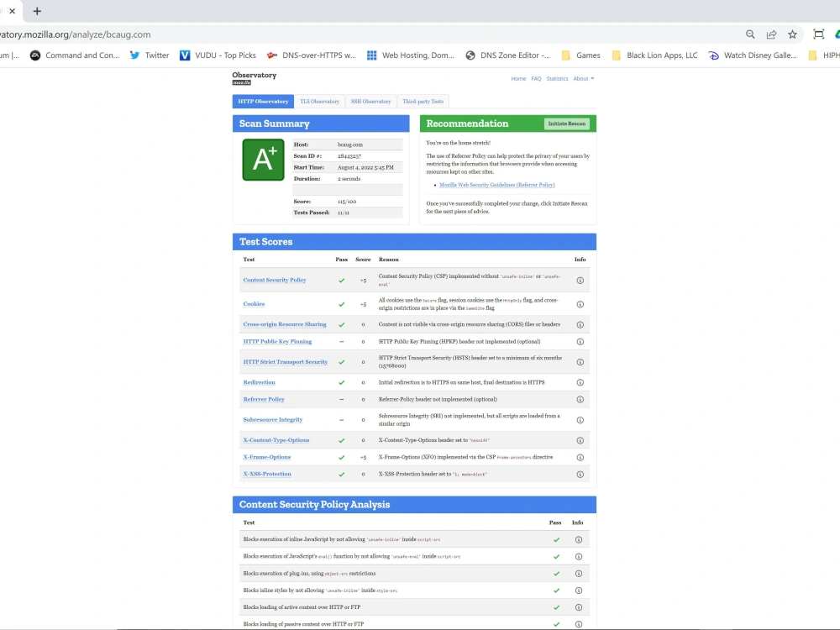Click info icon for Content Security Policy row
The image size is (840, 630).
point(580,281)
